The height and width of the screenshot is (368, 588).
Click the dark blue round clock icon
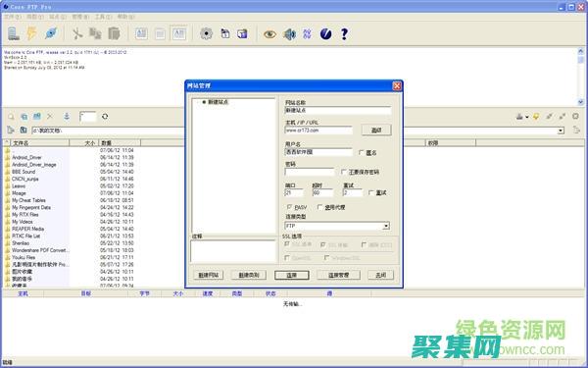326,34
